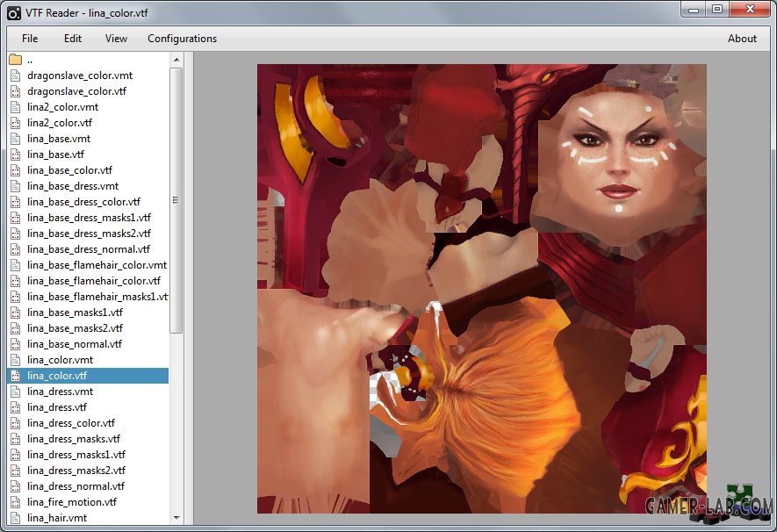
Task: Select file name lina2_color.vtf
Action: (x=60, y=123)
